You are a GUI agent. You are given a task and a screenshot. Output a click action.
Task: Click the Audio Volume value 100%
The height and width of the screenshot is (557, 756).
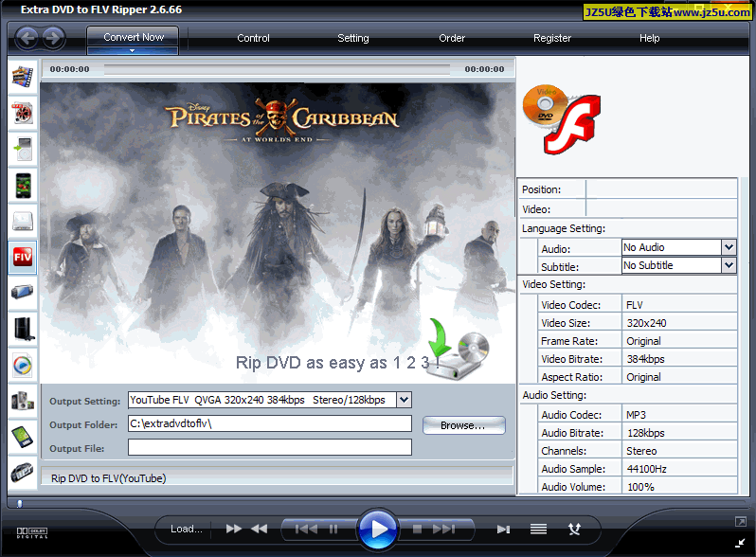(x=640, y=487)
